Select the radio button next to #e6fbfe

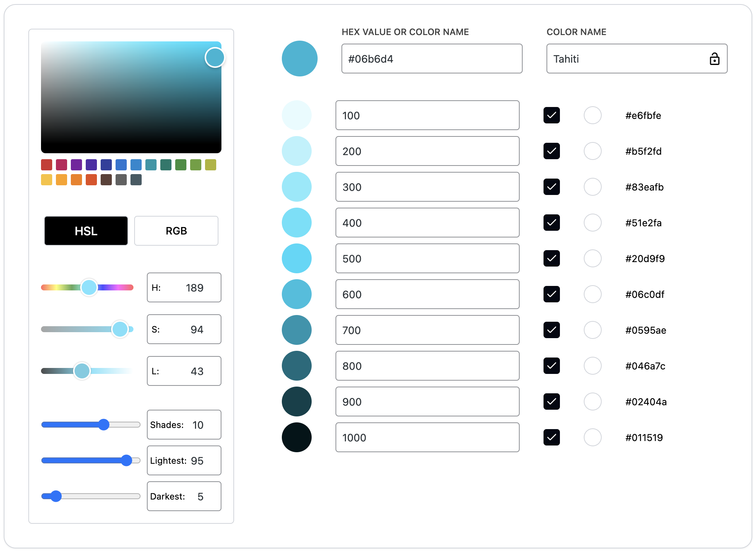click(x=592, y=115)
